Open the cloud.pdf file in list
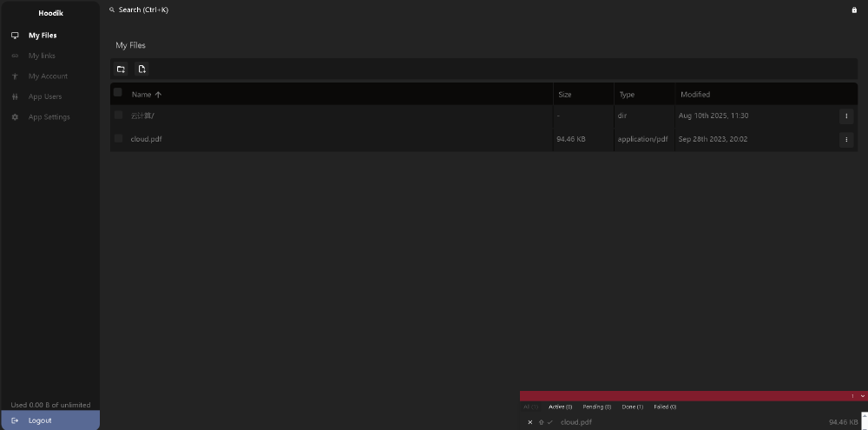The image size is (868, 430). [x=146, y=139]
